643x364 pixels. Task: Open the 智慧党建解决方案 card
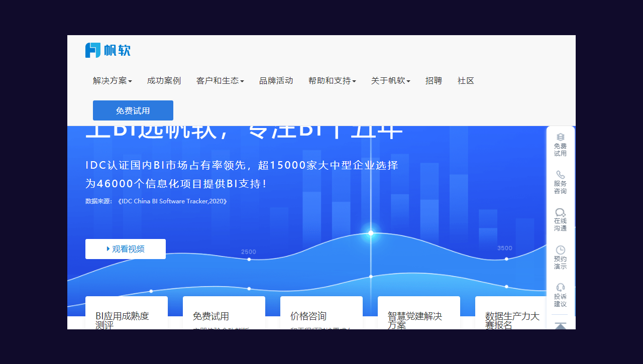[x=419, y=313]
